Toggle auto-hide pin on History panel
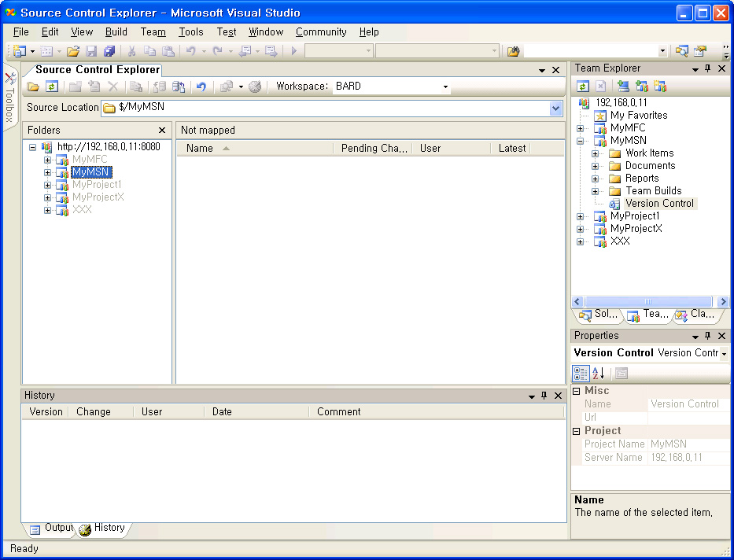 click(544, 396)
